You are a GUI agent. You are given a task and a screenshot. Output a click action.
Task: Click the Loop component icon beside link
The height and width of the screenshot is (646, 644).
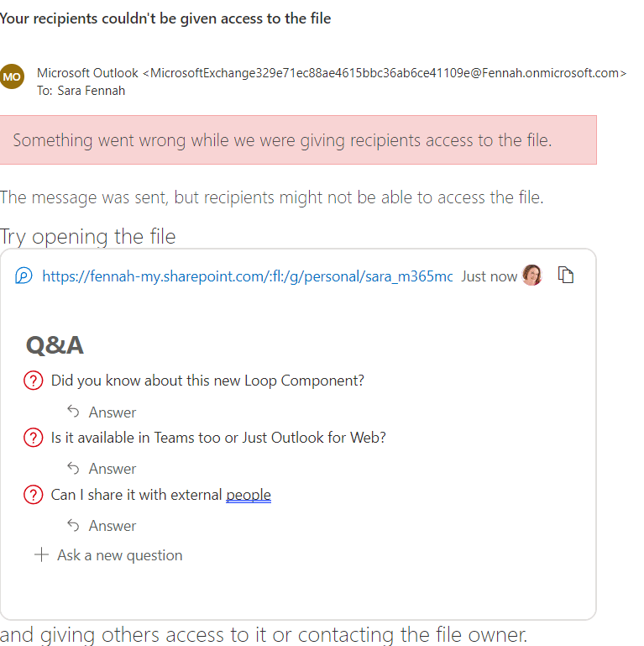pyautogui.click(x=24, y=276)
